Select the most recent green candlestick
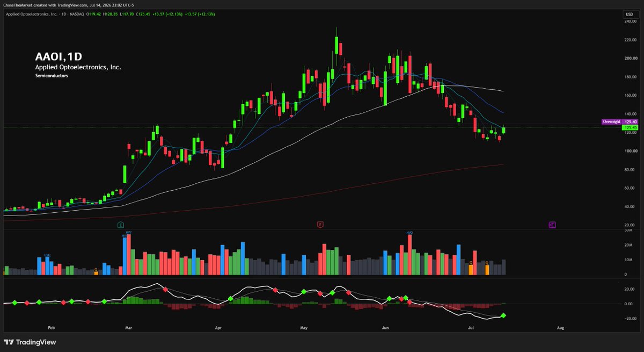This screenshot has height=352, width=644. (503, 130)
